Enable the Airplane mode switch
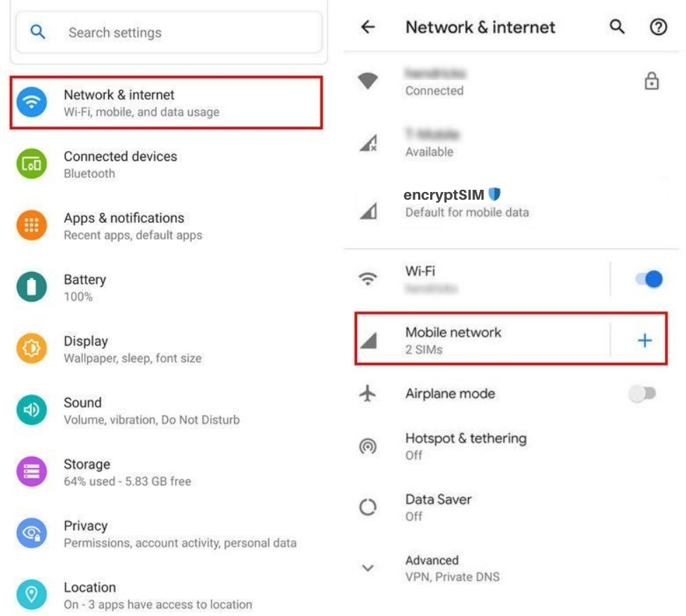The width and height of the screenshot is (686, 616). pyautogui.click(x=642, y=394)
